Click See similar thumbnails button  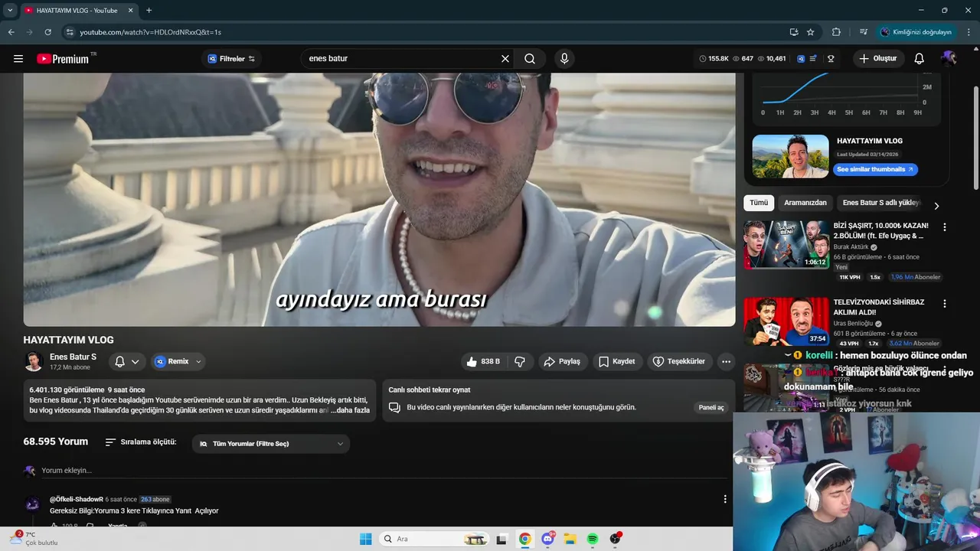(875, 169)
